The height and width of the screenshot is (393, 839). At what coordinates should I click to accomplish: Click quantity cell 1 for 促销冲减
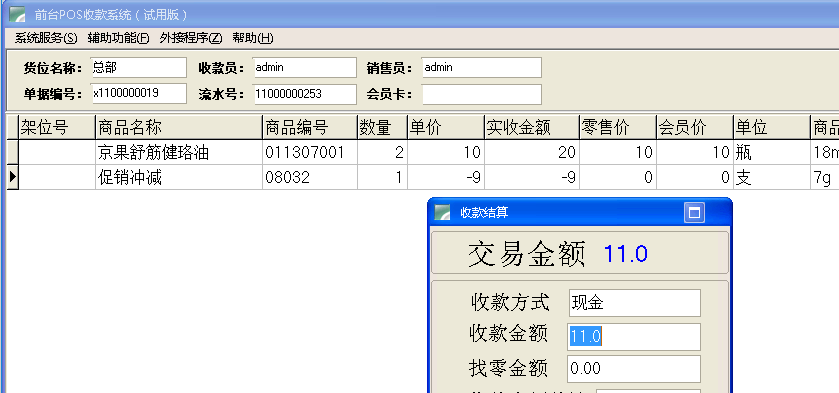coord(382,177)
